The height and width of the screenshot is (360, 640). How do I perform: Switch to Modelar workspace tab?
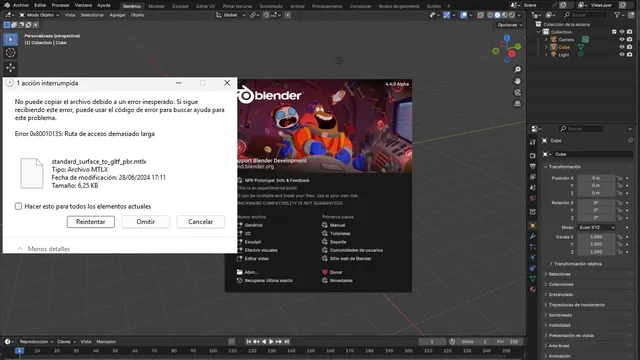click(x=156, y=6)
